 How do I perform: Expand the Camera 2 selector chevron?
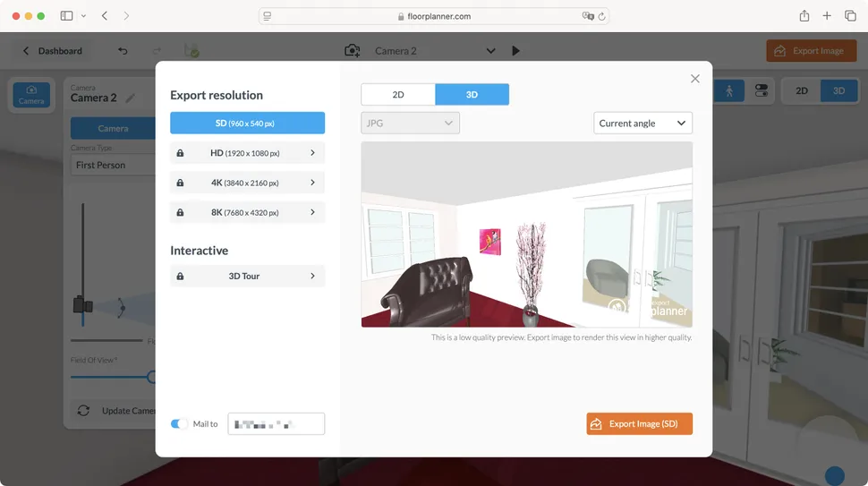[x=489, y=51]
